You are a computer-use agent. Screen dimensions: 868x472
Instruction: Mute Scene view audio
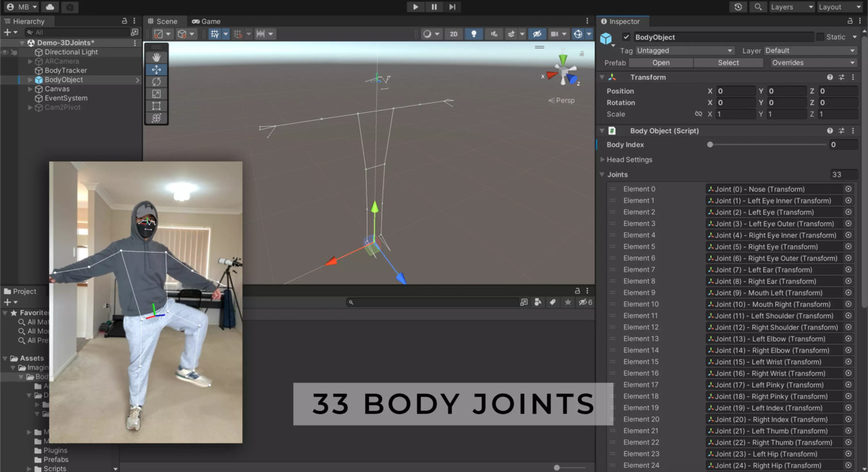click(x=493, y=33)
